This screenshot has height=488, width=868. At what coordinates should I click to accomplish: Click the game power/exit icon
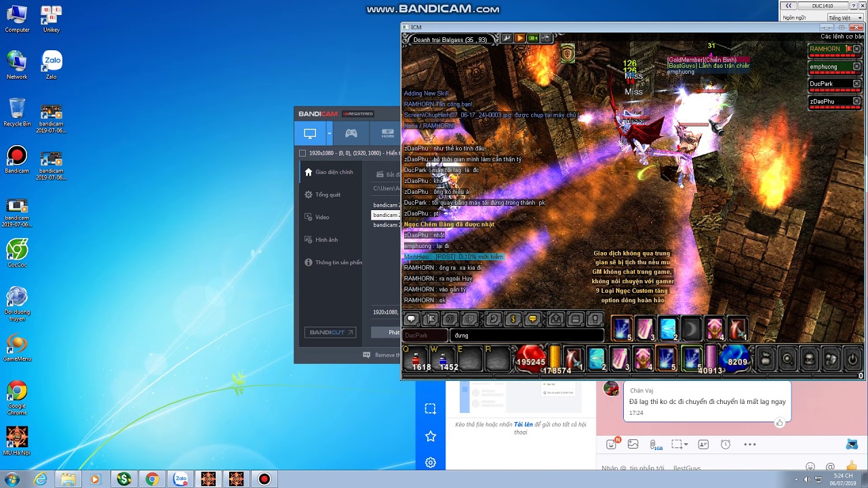point(852,358)
